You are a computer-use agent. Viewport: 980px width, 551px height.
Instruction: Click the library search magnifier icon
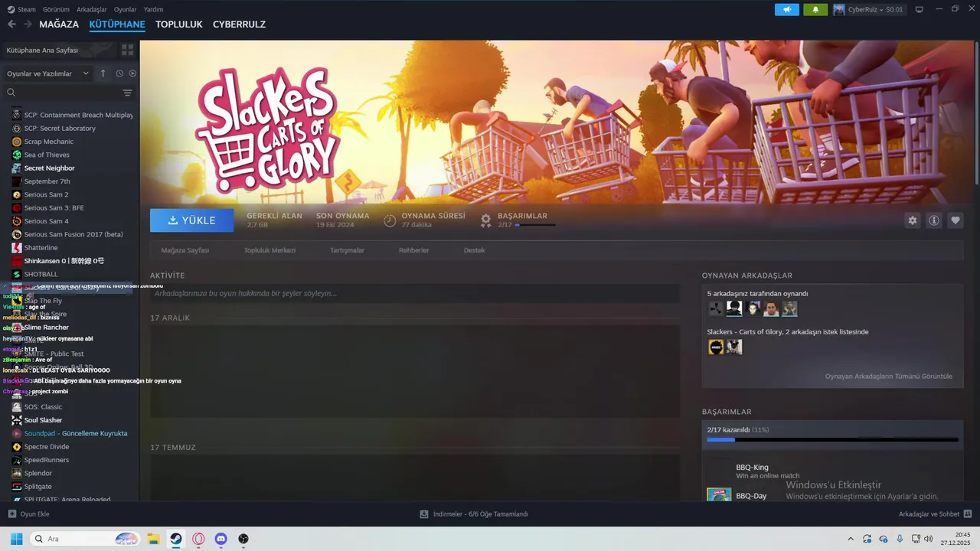[x=11, y=93]
